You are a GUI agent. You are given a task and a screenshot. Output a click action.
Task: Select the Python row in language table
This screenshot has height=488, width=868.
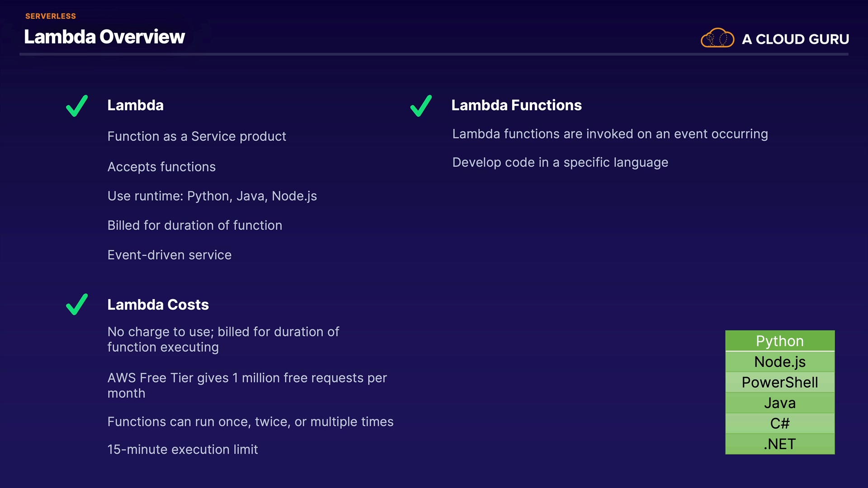780,341
